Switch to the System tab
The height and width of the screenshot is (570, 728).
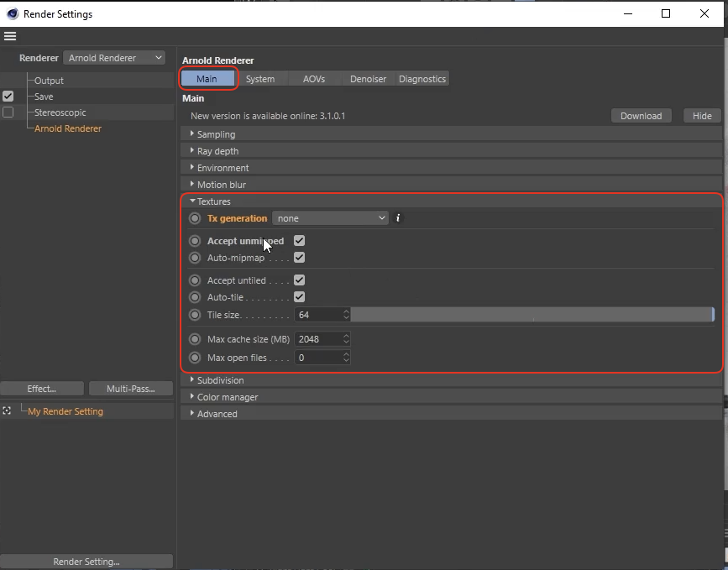260,79
